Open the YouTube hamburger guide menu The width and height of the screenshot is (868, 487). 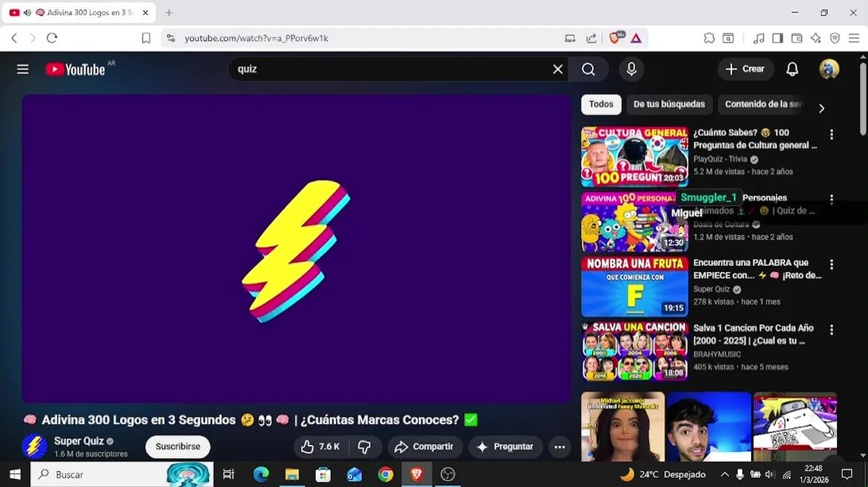tap(23, 69)
